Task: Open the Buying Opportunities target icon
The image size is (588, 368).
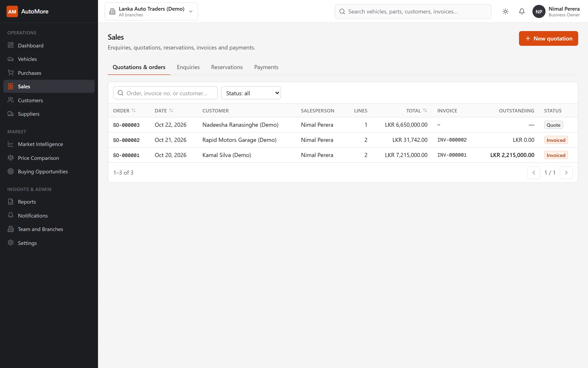Action: pyautogui.click(x=10, y=171)
